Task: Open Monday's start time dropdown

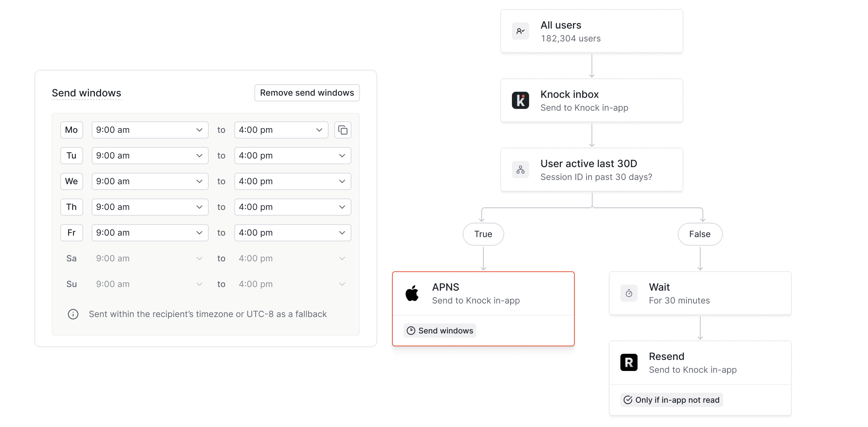Action: pyautogui.click(x=150, y=130)
